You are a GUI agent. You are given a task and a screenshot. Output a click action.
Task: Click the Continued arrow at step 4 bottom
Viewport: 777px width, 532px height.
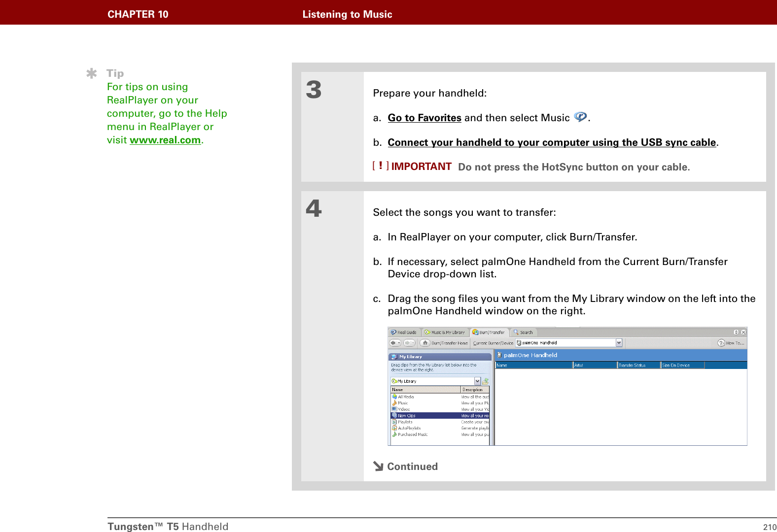[x=379, y=466]
